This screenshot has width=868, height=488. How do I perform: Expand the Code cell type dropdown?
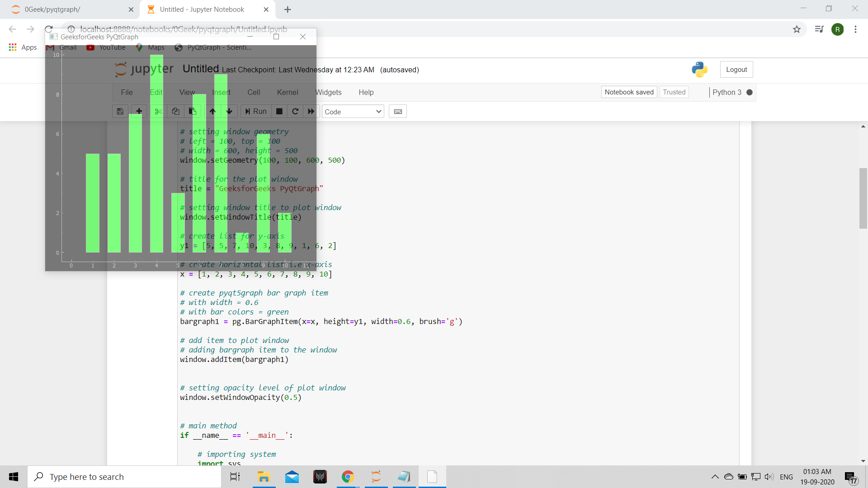click(353, 112)
